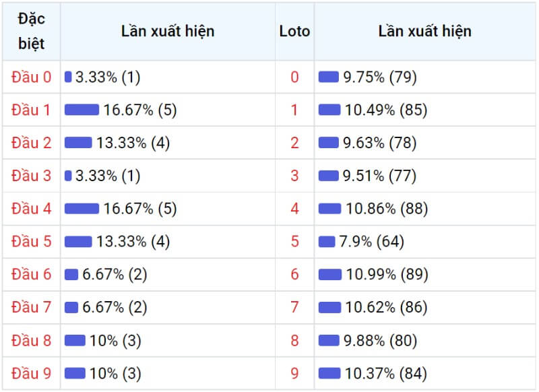The height and width of the screenshot is (392, 539).
Task: Select Loto number 5
Action: (294, 242)
